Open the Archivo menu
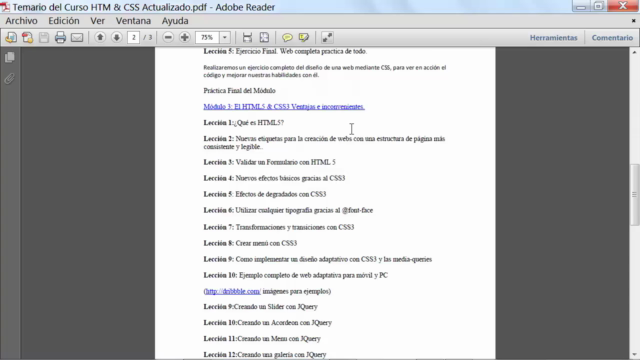The image size is (640, 360). click(21, 21)
